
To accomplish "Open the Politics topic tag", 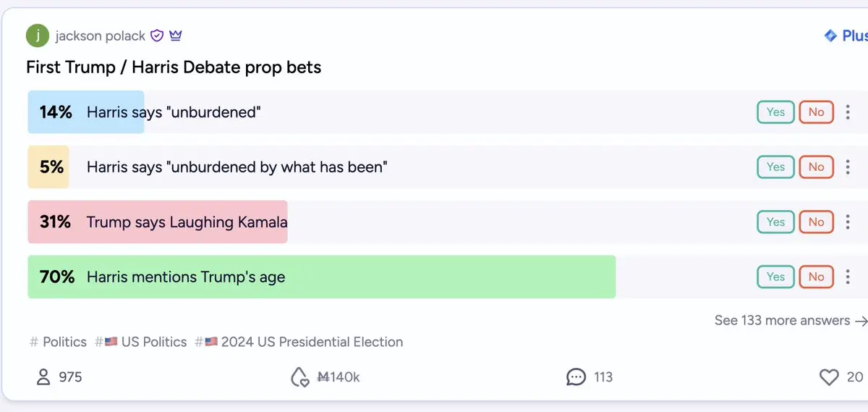I will click(x=58, y=342).
